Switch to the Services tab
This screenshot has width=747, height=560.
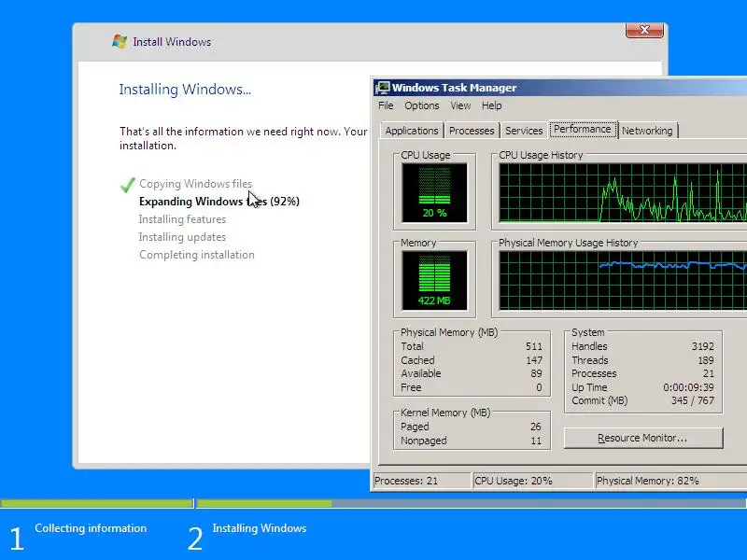[x=524, y=131]
